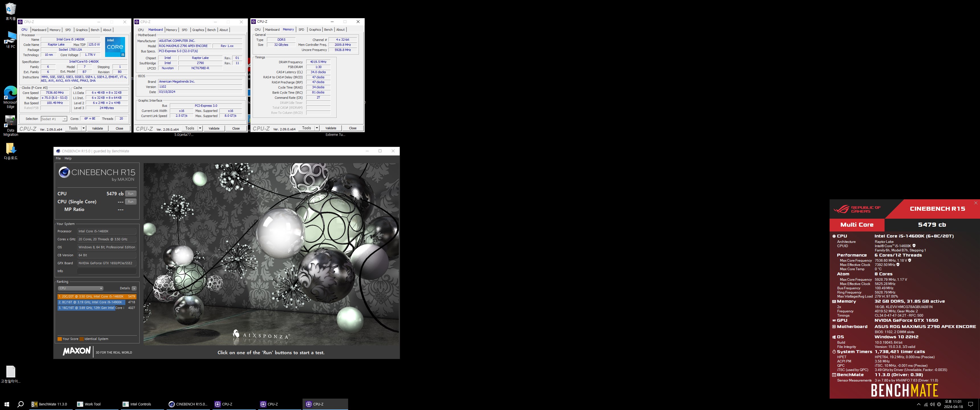Expand the ranking Details arrow
Image resolution: width=980 pixels, height=410 pixels.
(x=134, y=288)
